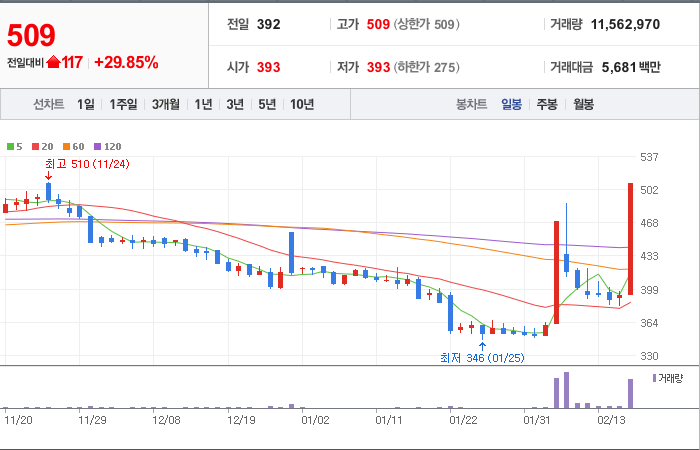Click the 선차트 label

coord(49,104)
